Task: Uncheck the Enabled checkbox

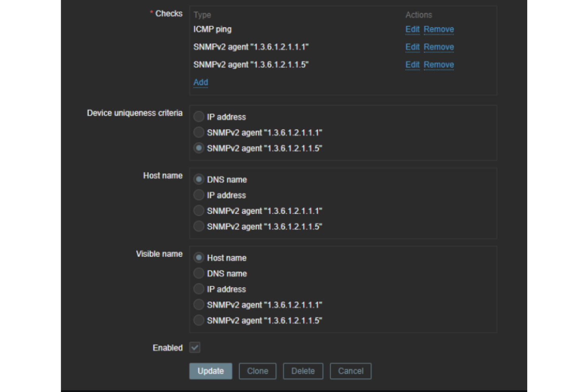Action: [195, 347]
